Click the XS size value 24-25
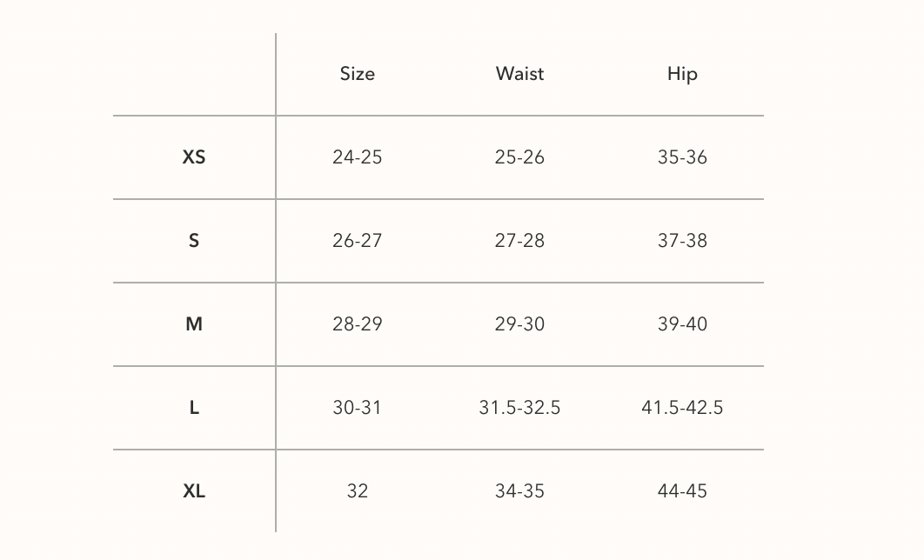This screenshot has width=924, height=560. click(357, 157)
